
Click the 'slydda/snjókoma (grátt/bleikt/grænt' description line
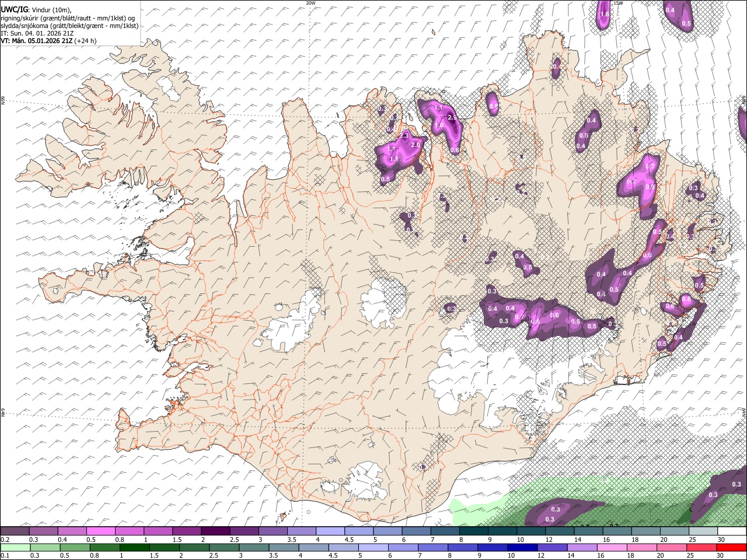pos(69,26)
